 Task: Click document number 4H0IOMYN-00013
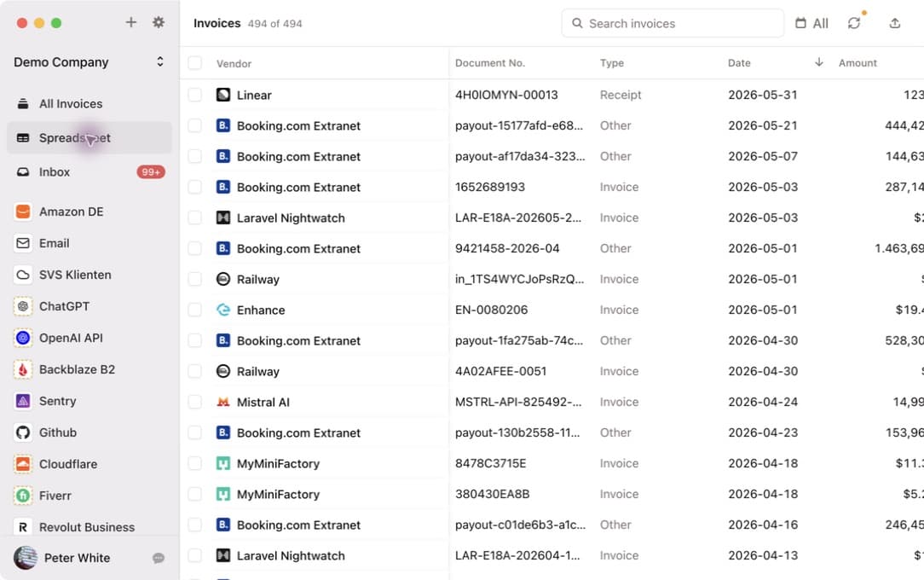(x=506, y=95)
